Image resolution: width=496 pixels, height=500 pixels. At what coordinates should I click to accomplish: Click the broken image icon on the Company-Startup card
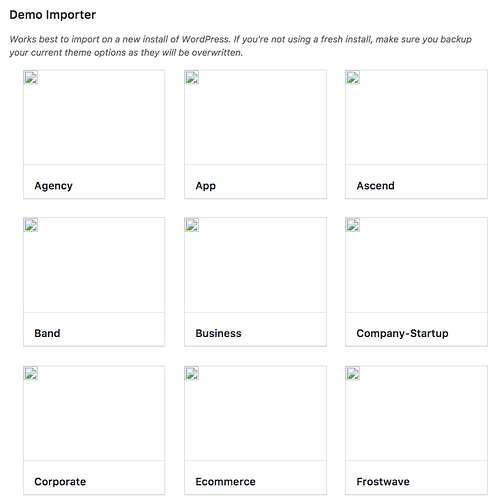point(353,225)
